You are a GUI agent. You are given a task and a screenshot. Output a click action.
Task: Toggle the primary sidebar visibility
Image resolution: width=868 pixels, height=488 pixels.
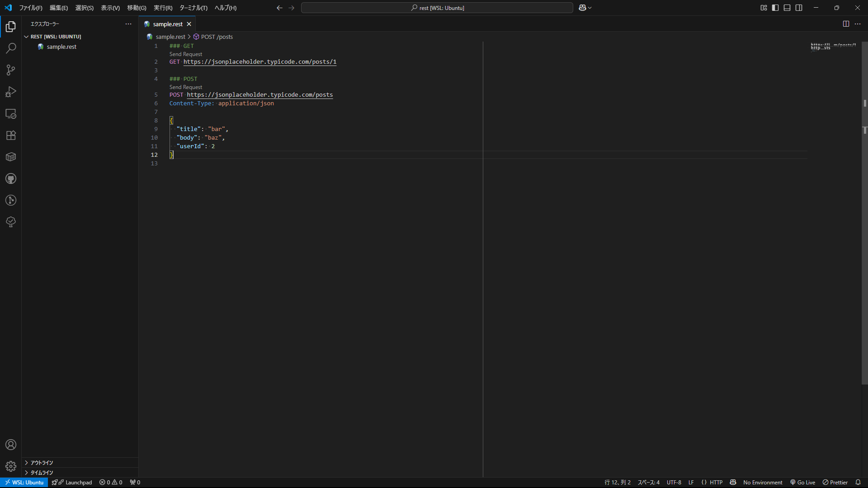click(775, 8)
